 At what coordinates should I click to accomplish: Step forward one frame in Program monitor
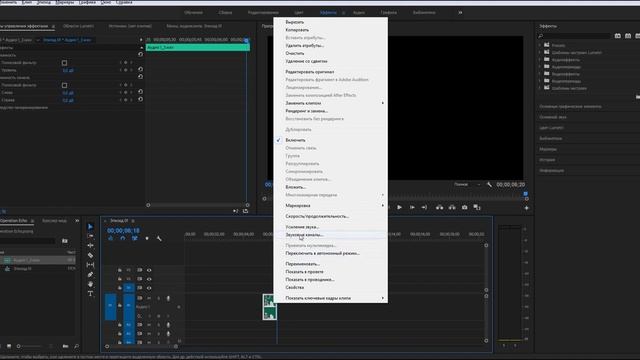point(412,207)
